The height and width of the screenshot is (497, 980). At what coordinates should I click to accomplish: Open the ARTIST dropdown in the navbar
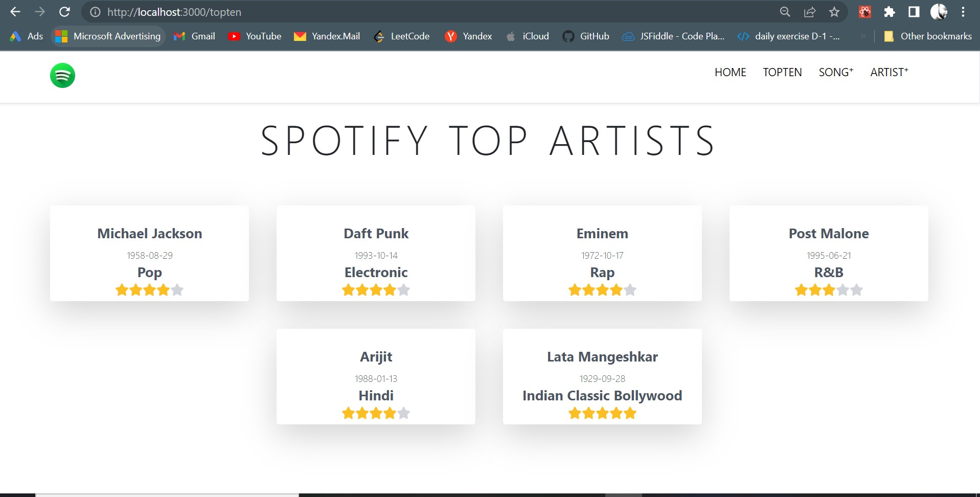tap(888, 72)
